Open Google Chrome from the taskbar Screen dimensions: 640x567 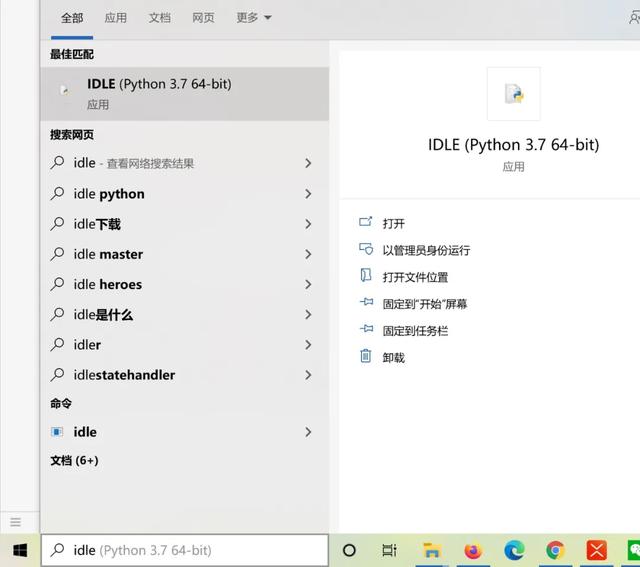(x=556, y=550)
